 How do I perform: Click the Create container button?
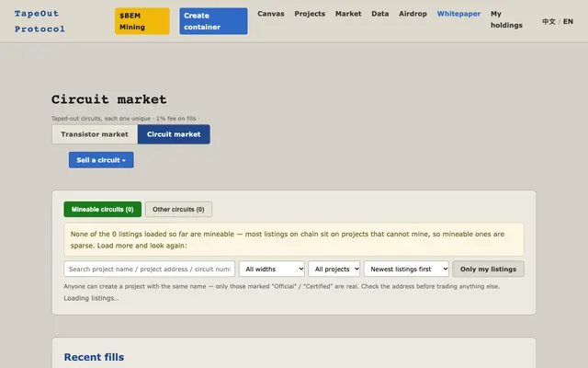pos(213,21)
